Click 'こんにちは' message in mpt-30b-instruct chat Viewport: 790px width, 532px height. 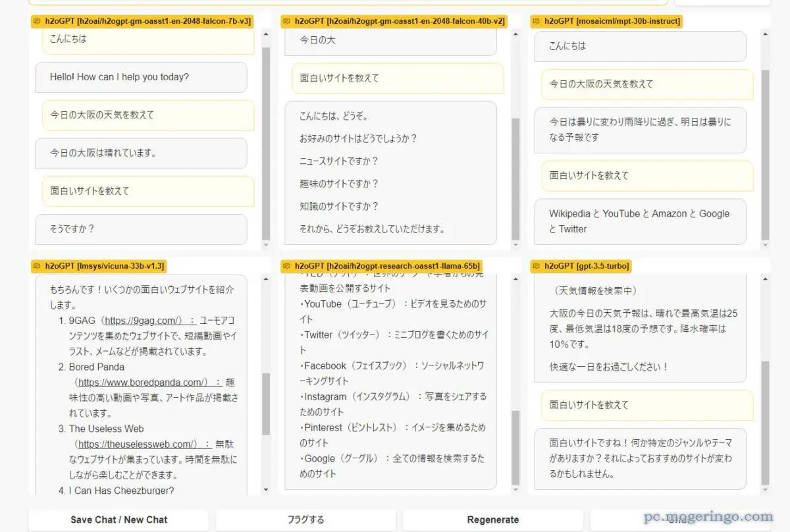(x=641, y=46)
